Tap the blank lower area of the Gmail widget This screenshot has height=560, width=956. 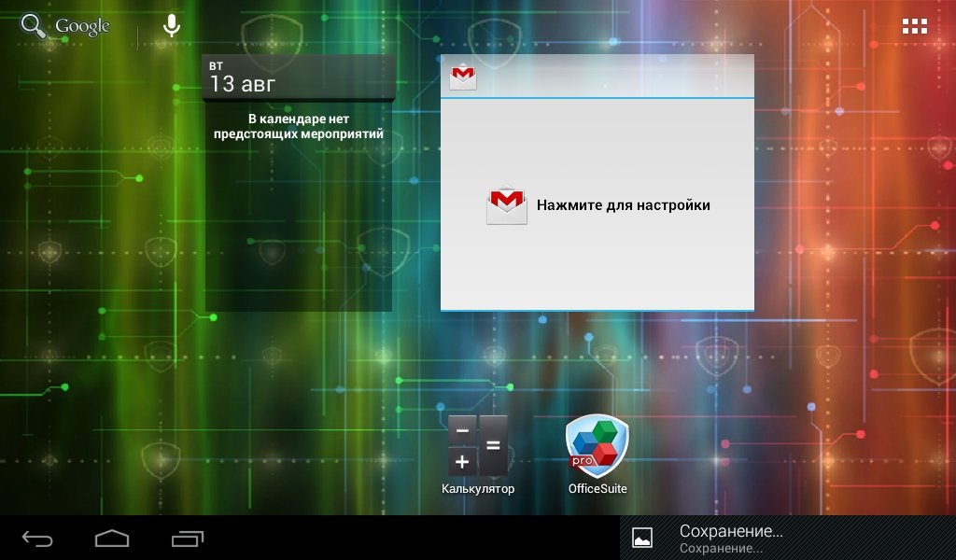click(x=597, y=275)
